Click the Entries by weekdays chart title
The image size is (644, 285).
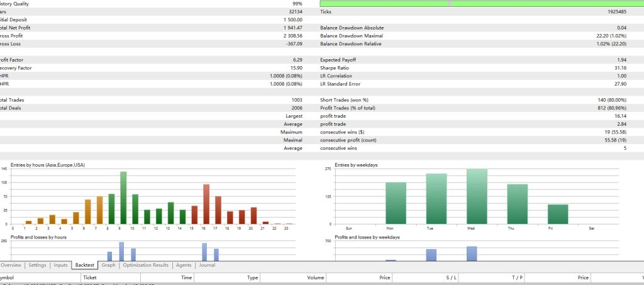click(356, 165)
